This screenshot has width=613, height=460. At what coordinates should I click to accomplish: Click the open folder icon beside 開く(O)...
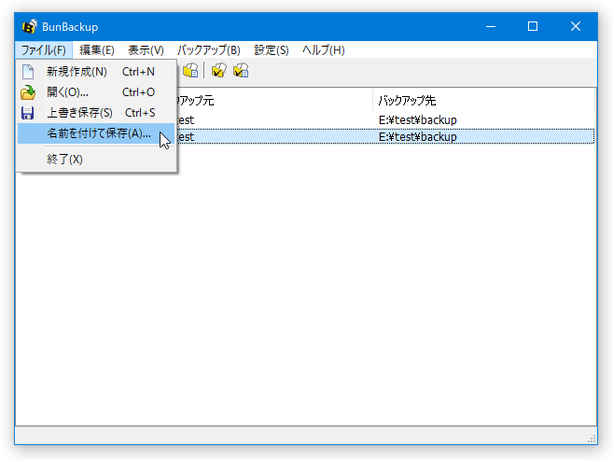(x=28, y=92)
